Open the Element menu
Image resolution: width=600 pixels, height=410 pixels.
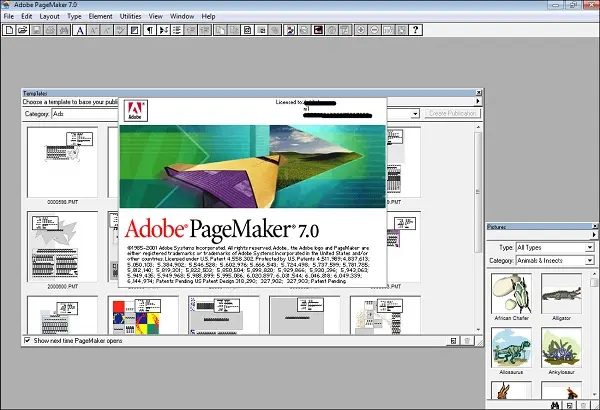(x=101, y=16)
